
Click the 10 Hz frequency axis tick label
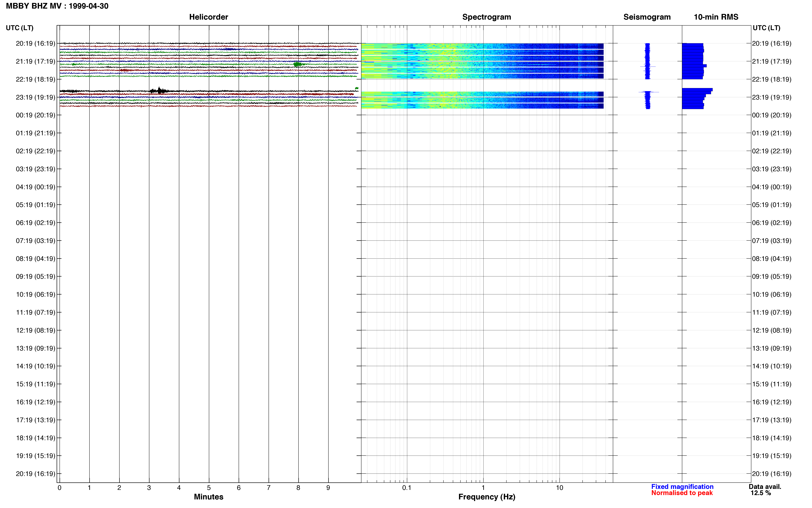pos(559,488)
